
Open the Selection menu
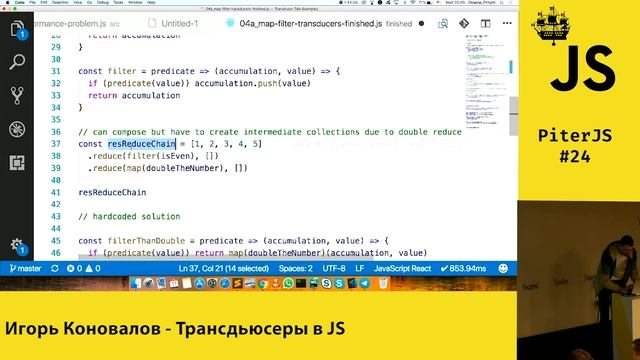(x=60, y=2)
